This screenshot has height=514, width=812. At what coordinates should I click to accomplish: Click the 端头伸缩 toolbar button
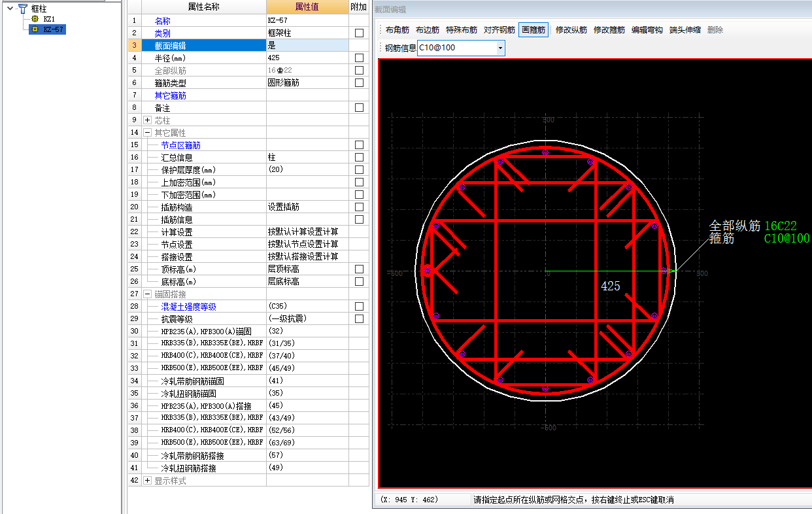(685, 30)
